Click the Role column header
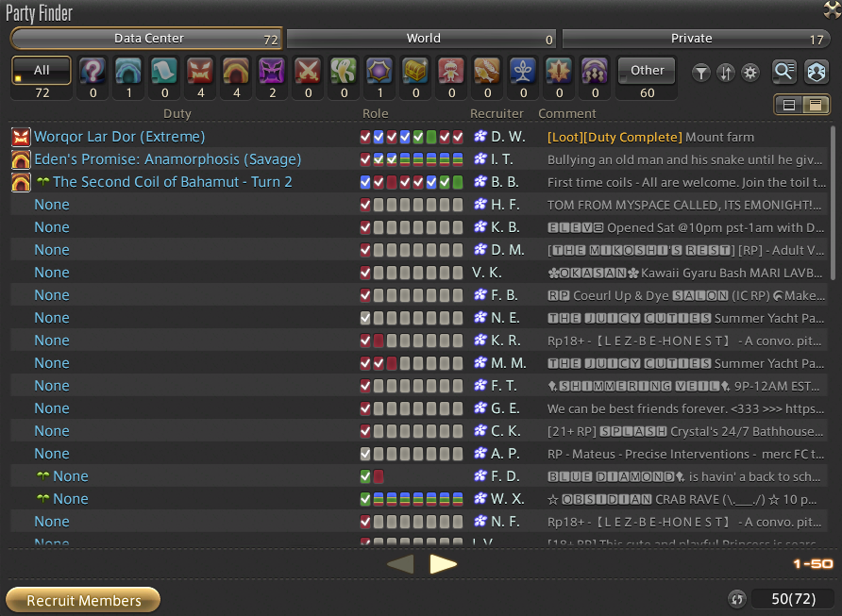The width and height of the screenshot is (842, 616). click(376, 114)
